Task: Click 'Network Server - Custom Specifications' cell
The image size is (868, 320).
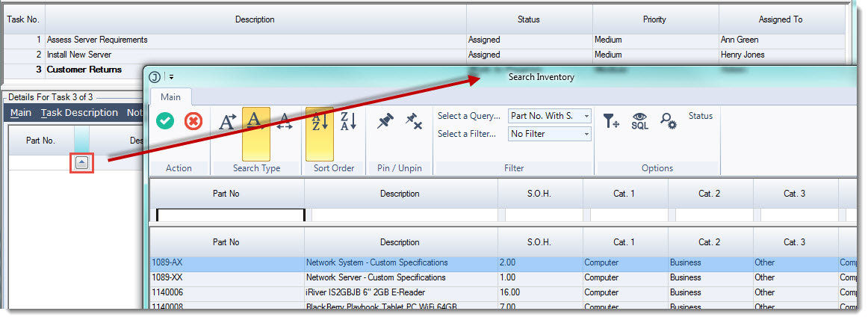Action: [x=400, y=277]
